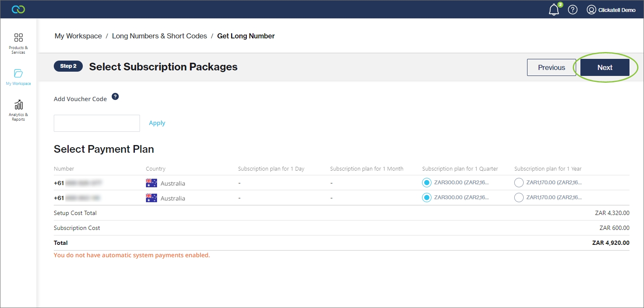Open the help question mark icon

[x=572, y=10]
